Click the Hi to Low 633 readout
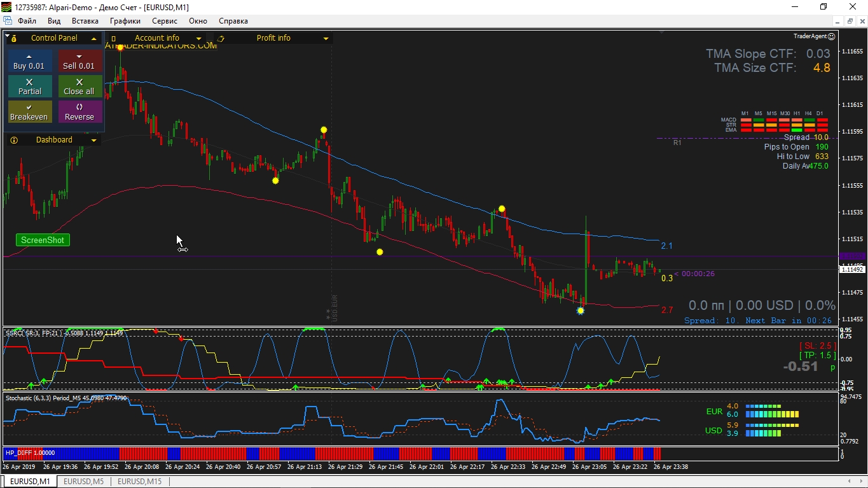Image resolution: width=868 pixels, height=488 pixels. 803,157
